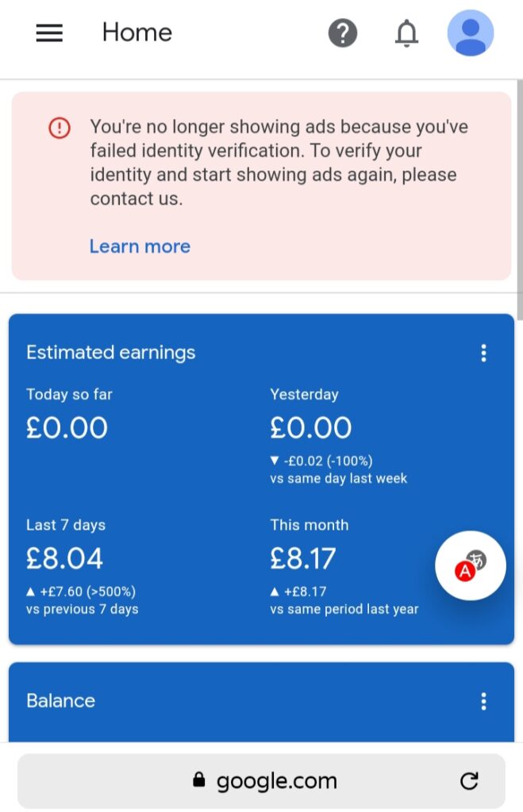Viewport: 523px width, 812px height.
Task: Open the help question mark icon
Action: point(343,33)
